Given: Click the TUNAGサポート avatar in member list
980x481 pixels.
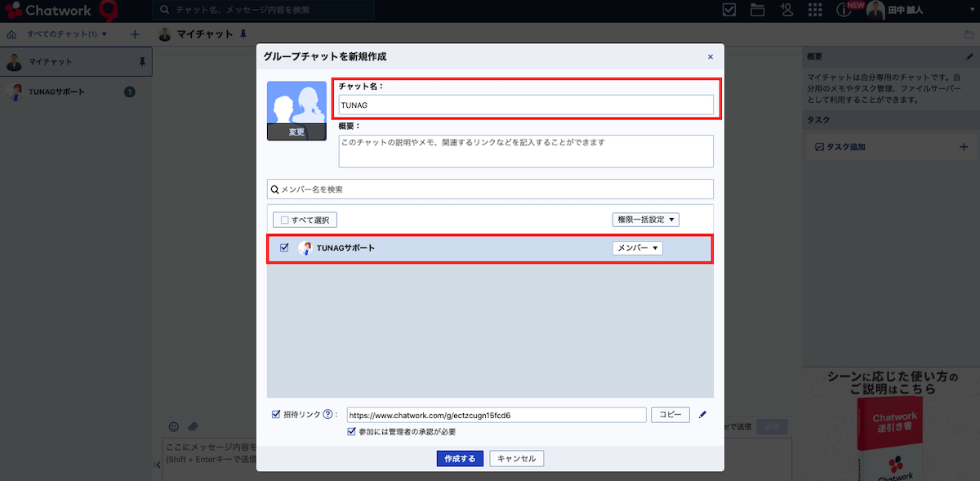Looking at the screenshot, I should (305, 247).
